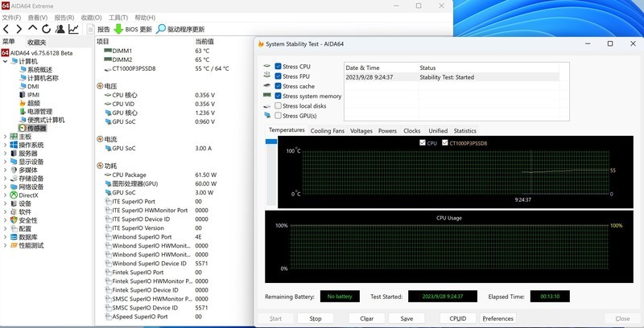Click the user profile icon in the toolbar
The width and height of the screenshot is (644, 328).
(60, 29)
